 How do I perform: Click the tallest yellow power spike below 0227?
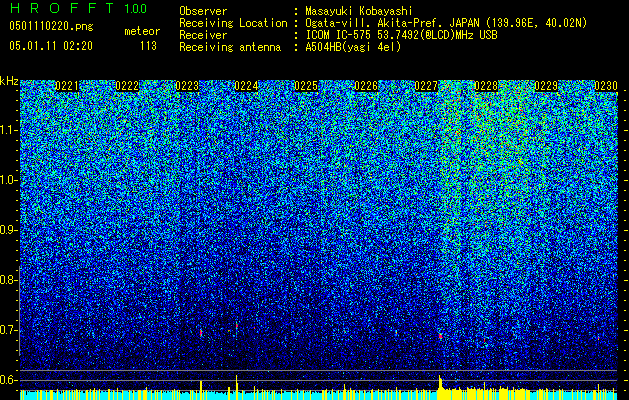coord(440,383)
